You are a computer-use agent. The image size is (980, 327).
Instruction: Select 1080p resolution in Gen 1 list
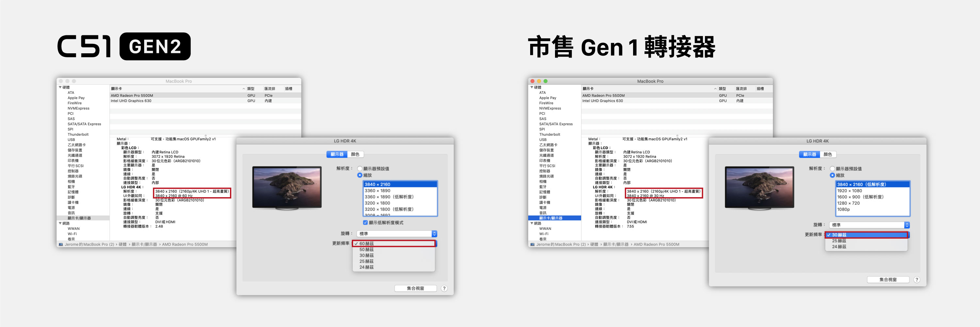coord(873,209)
